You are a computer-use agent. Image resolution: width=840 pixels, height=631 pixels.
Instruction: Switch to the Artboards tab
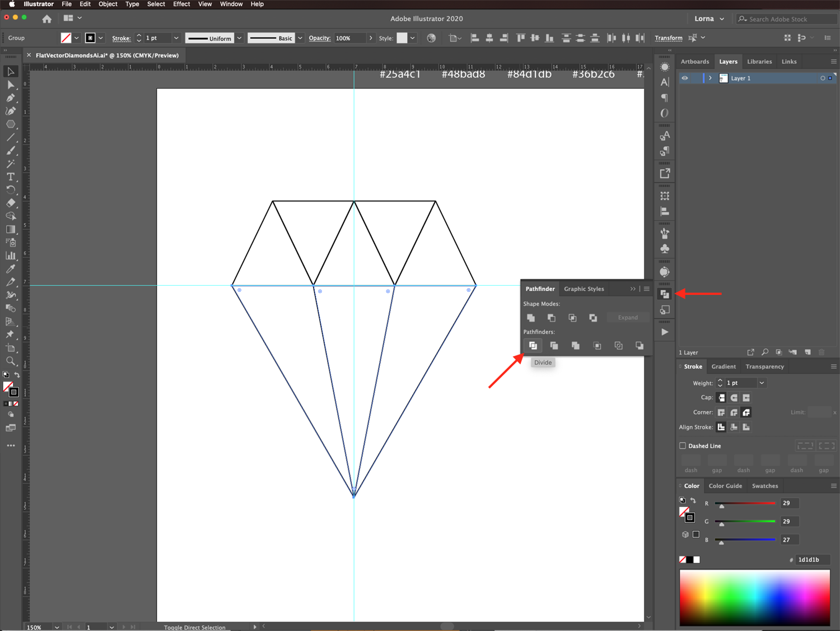[x=695, y=62]
